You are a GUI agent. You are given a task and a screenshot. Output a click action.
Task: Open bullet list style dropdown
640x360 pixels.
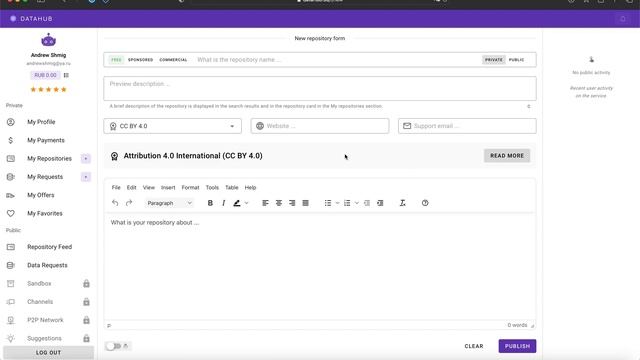coord(337,203)
